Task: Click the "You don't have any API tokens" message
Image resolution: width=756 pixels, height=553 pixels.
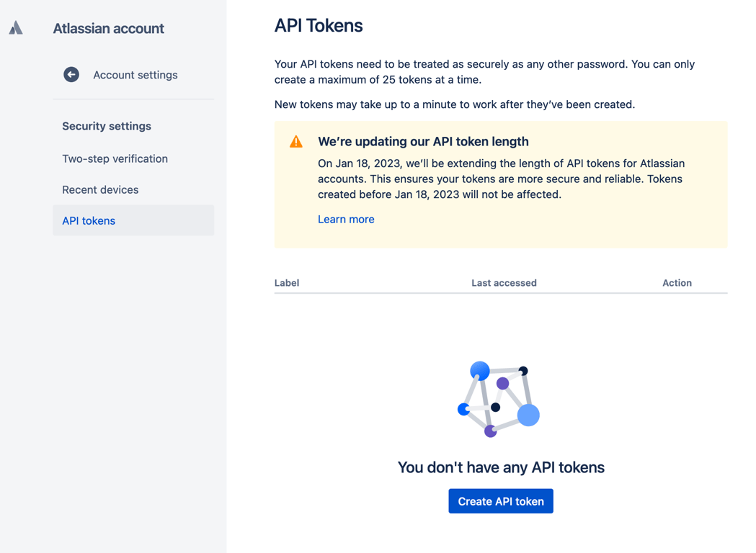Action: coord(501,468)
